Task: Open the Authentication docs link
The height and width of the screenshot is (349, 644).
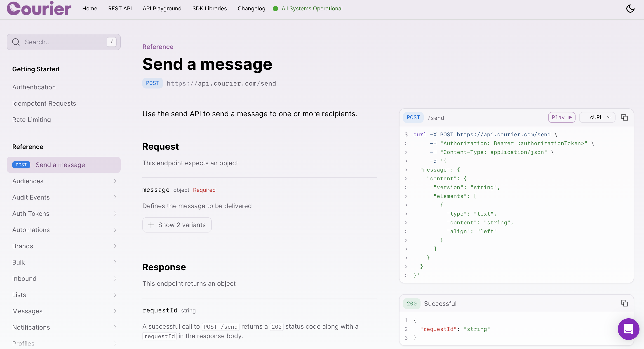Action: tap(34, 87)
